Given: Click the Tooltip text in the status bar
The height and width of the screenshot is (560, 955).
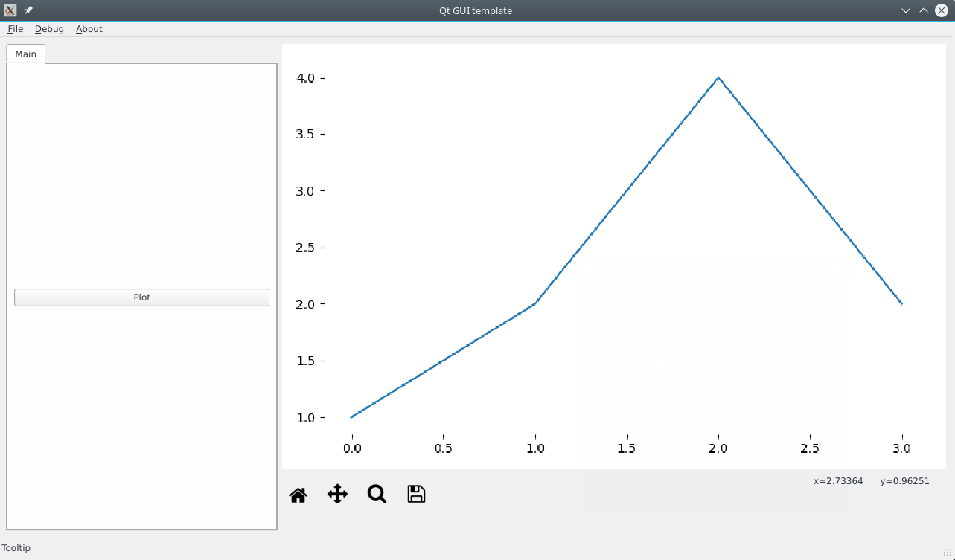Looking at the screenshot, I should (x=16, y=548).
